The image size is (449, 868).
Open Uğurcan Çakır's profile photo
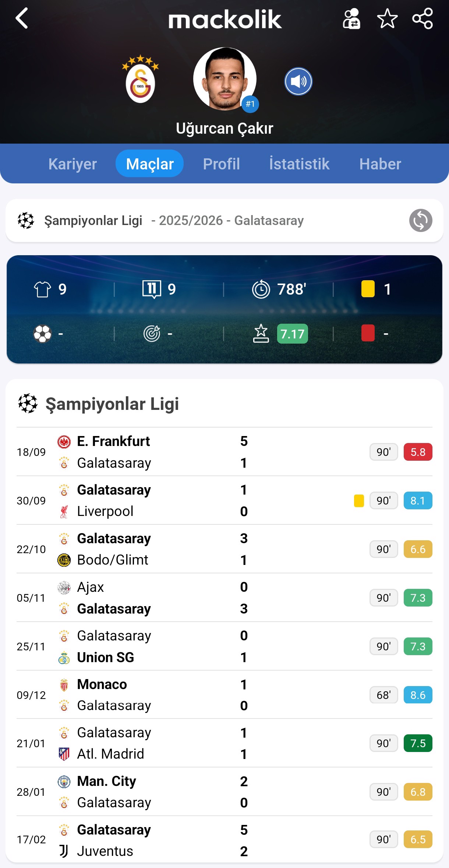click(x=224, y=79)
